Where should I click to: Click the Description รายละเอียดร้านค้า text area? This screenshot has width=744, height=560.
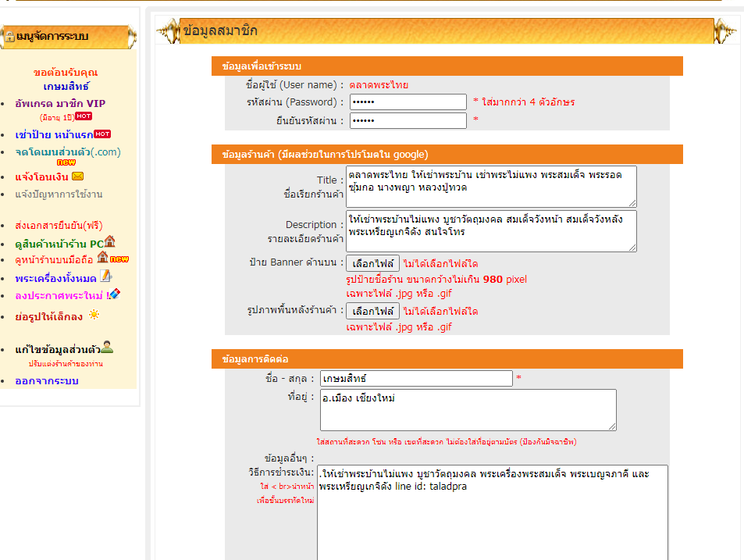[x=491, y=230]
